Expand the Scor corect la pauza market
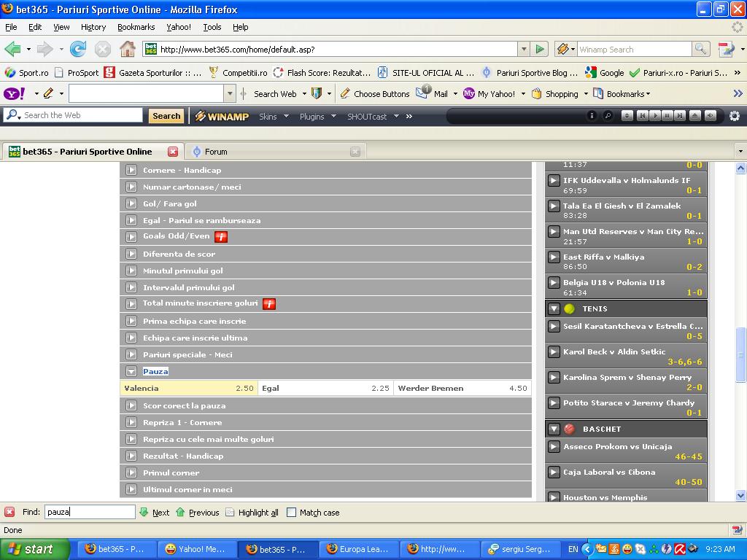The height and width of the screenshot is (560, 747). [326, 405]
